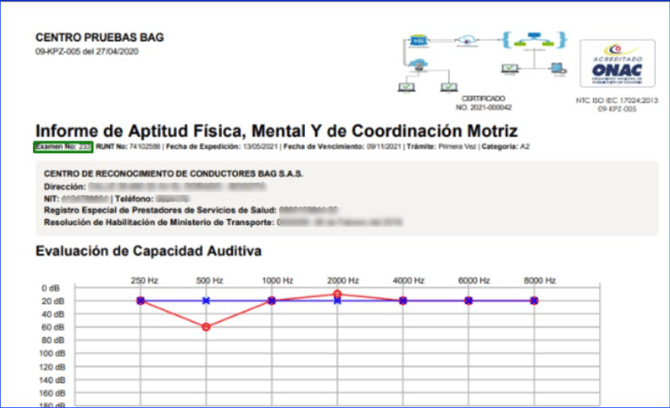
Task: Click the '140 dB' axis label
Action: tap(52, 380)
